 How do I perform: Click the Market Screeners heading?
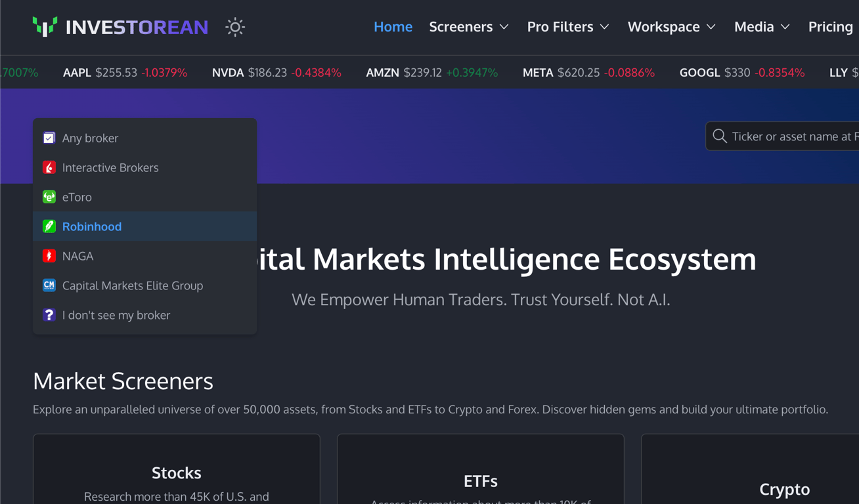[123, 381]
